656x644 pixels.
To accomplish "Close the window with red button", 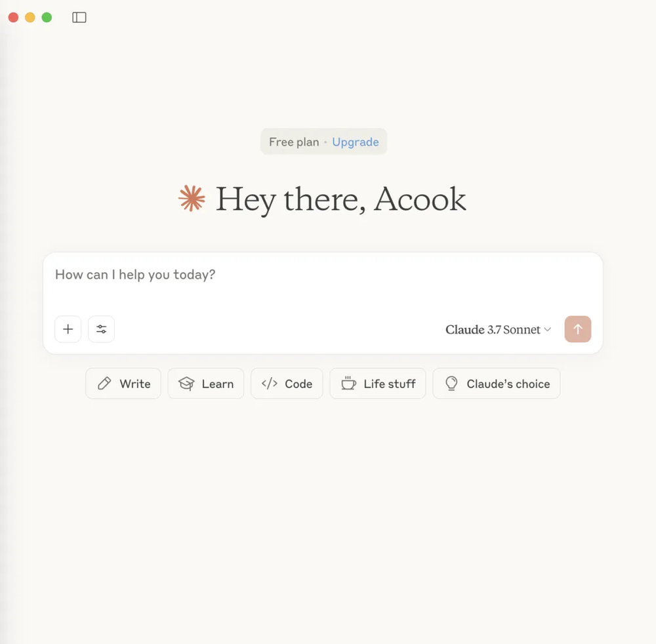I will pyautogui.click(x=13, y=17).
